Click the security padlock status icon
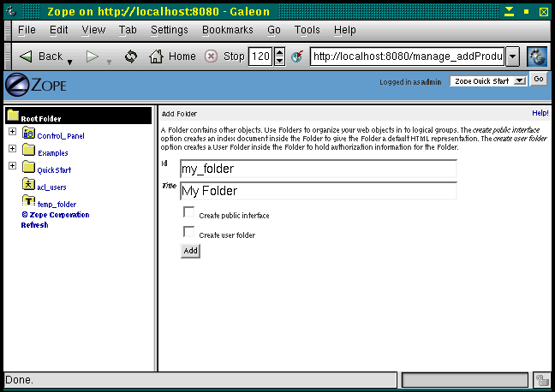 [542, 380]
